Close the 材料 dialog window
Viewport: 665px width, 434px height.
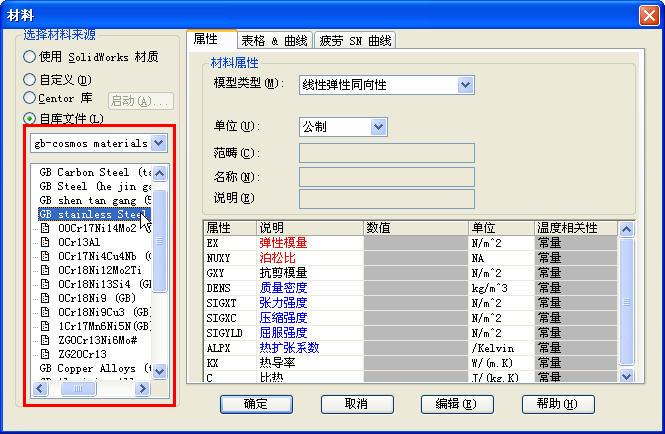[649, 16]
